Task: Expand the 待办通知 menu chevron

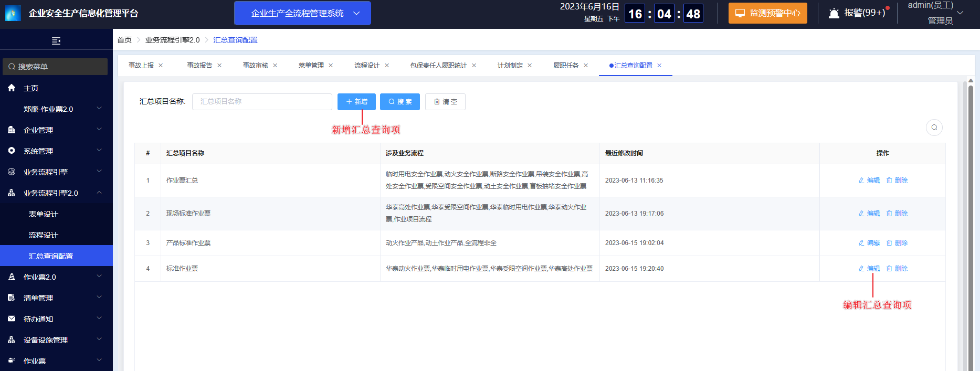Action: [x=99, y=319]
